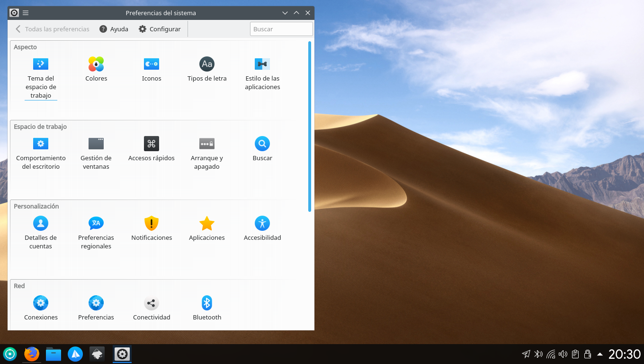Launch Inkscape from the taskbar

[x=97, y=354]
